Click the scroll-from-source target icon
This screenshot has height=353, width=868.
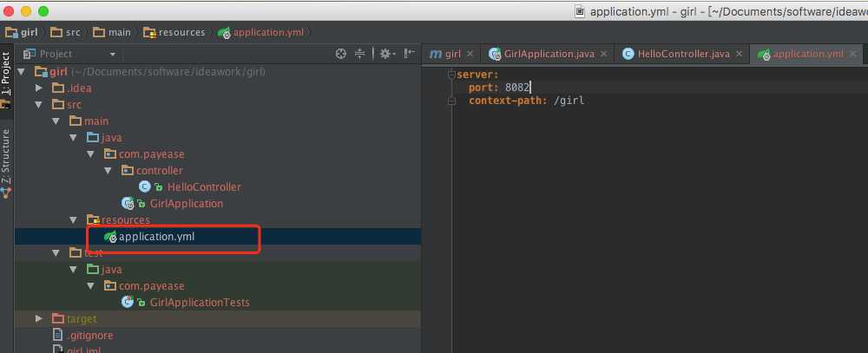pos(341,54)
